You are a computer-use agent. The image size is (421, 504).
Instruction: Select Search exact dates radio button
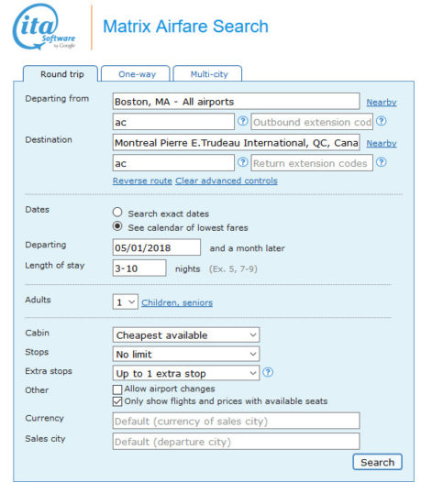click(x=117, y=213)
